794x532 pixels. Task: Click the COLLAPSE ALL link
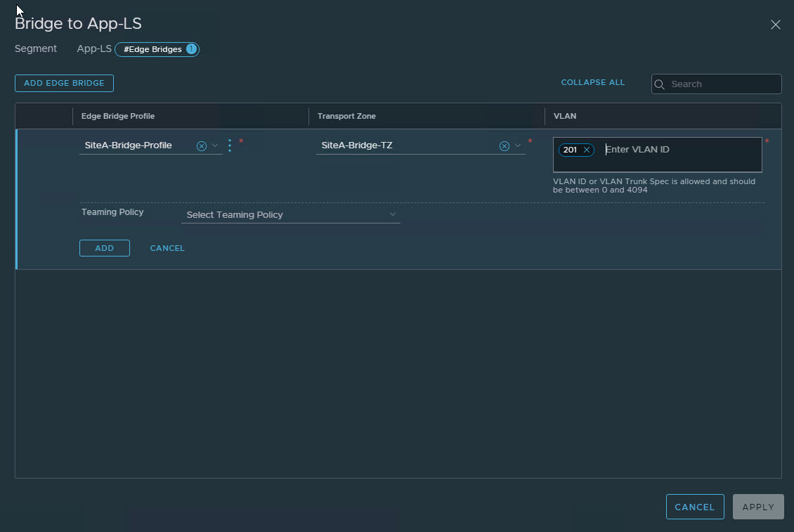tap(592, 82)
